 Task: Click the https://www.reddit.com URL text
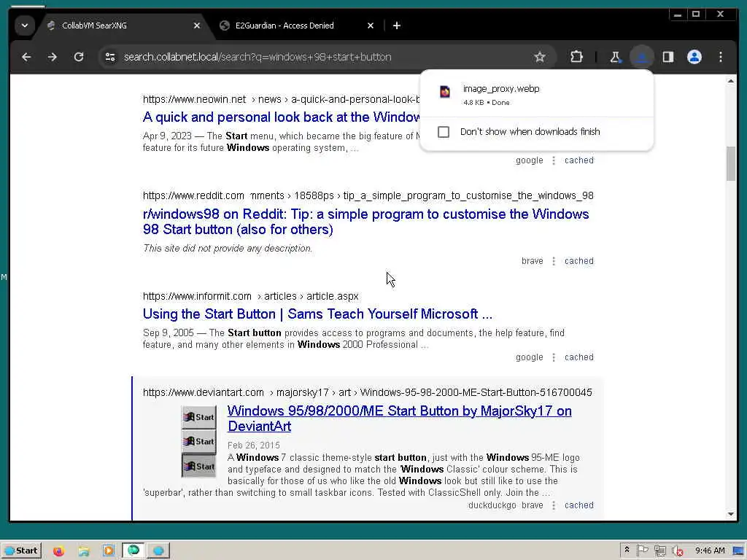coord(193,195)
